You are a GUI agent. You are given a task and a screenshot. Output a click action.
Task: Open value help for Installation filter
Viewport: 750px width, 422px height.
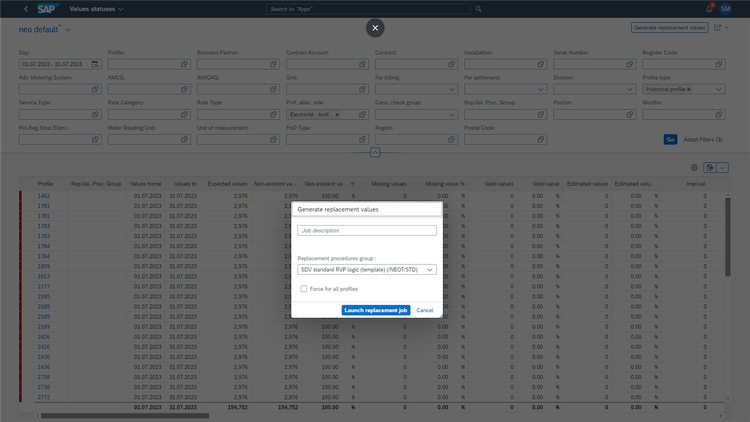[x=540, y=64]
